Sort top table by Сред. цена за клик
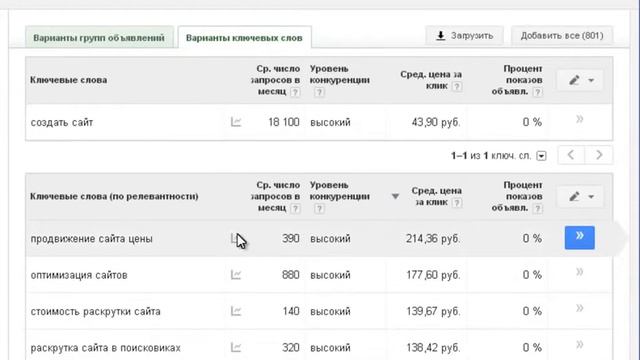 [431, 80]
